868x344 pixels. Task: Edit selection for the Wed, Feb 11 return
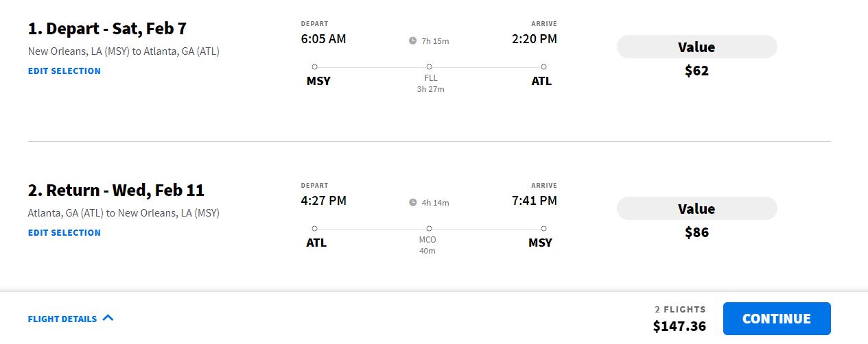(x=64, y=232)
